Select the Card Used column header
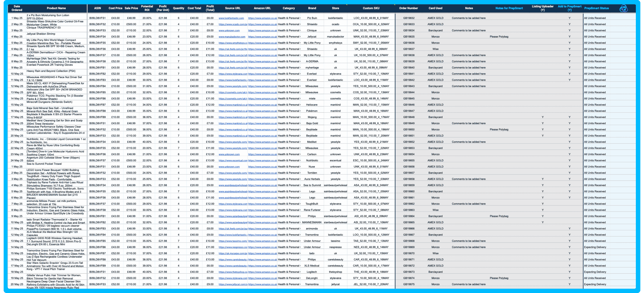 [436, 8]
